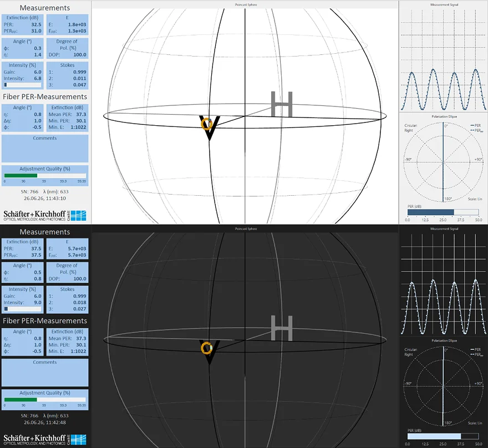Screen dimensions: 488x448
Task: Click the Comments box in the light panel
Action: click(x=45, y=149)
